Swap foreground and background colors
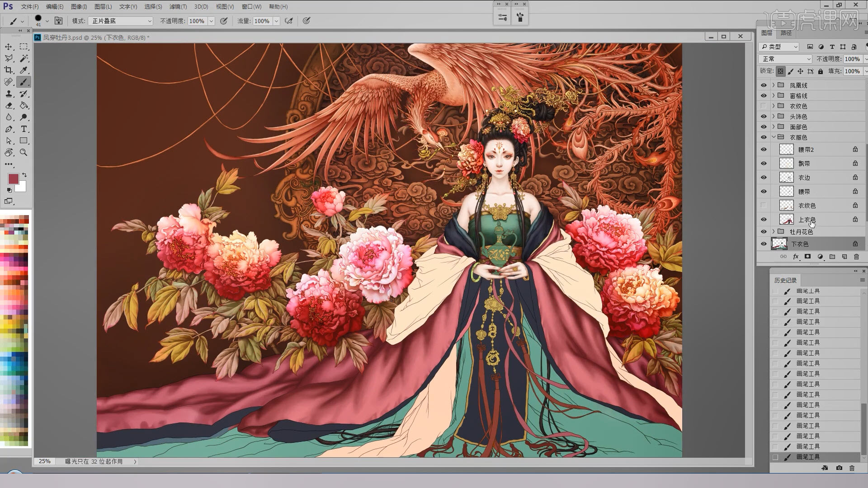 [x=24, y=175]
